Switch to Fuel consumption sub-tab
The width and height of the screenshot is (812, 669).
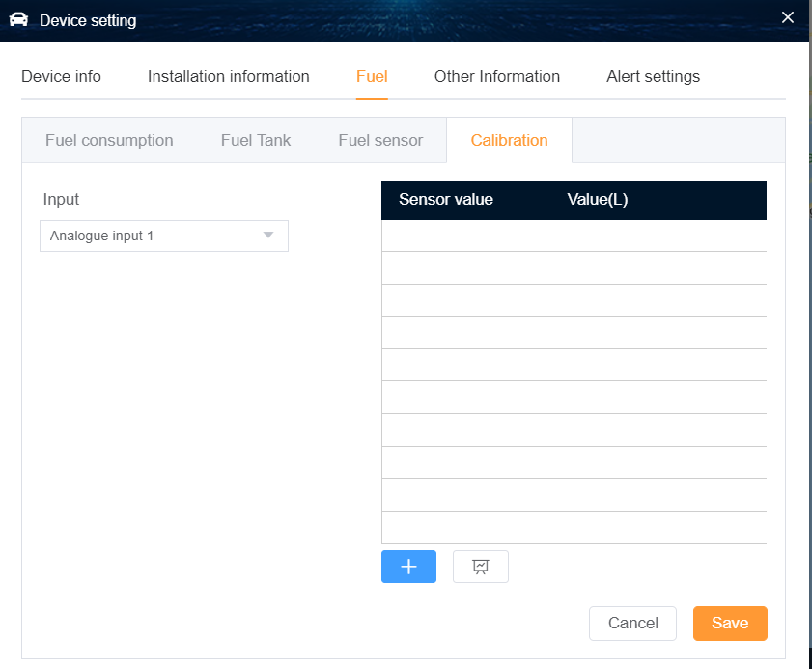109,140
